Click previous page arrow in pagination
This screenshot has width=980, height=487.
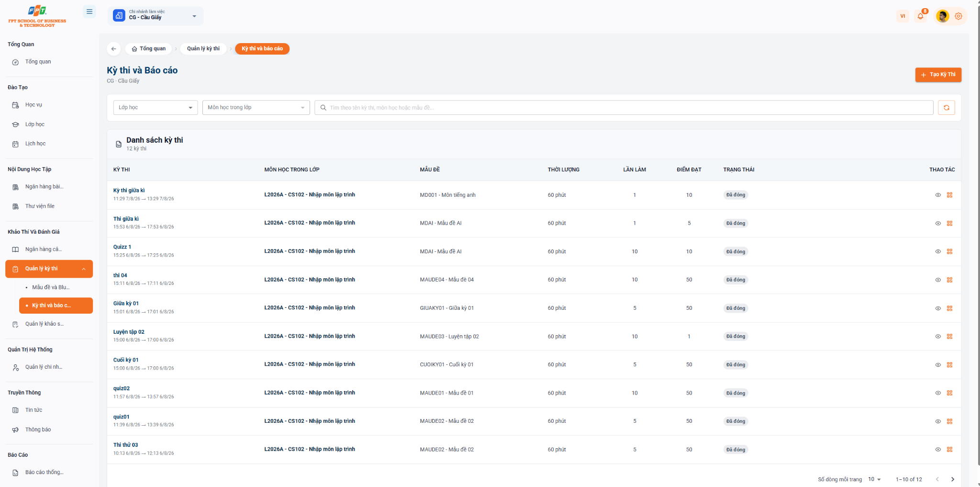(937, 479)
